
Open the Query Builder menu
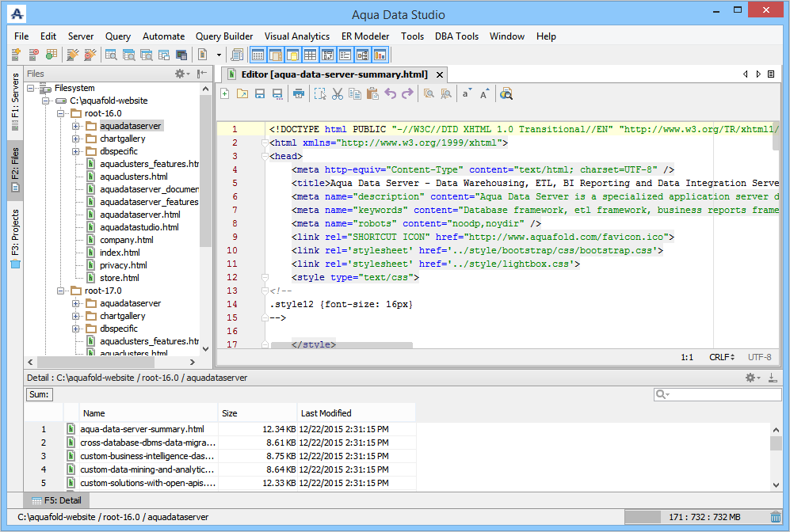point(224,36)
